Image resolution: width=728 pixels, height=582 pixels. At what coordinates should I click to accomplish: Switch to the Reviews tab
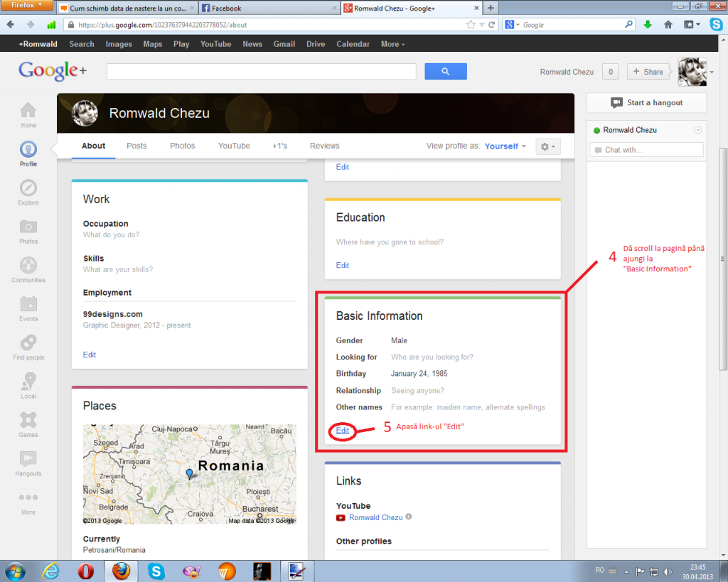pos(324,146)
